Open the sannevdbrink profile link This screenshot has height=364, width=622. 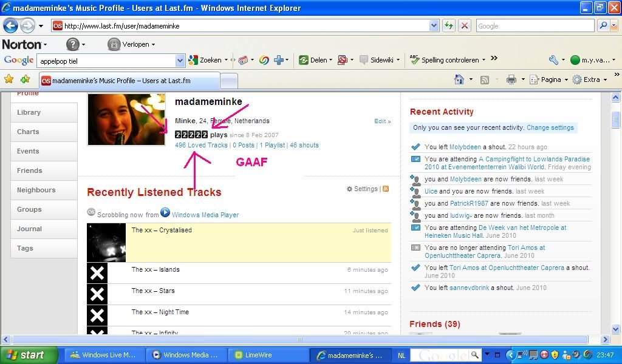(470, 288)
